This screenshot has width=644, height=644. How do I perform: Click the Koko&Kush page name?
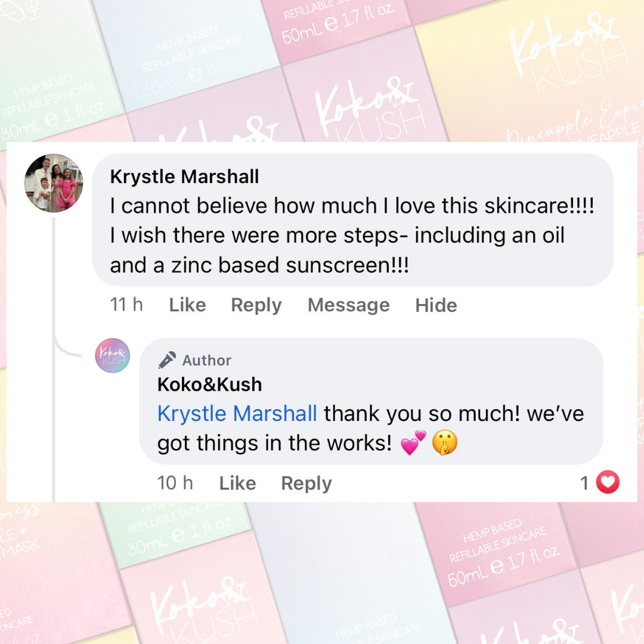pyautogui.click(x=209, y=385)
